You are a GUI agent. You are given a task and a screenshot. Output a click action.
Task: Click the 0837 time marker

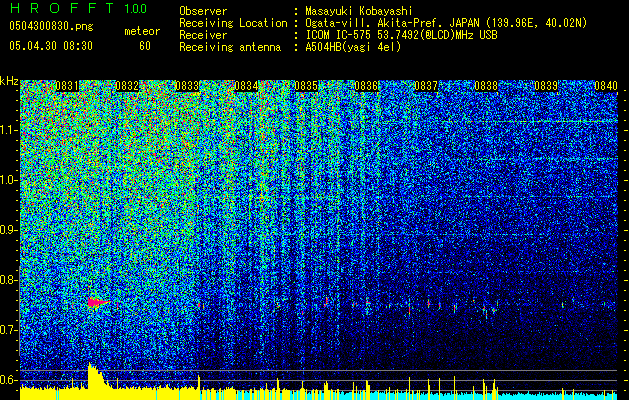[426, 86]
